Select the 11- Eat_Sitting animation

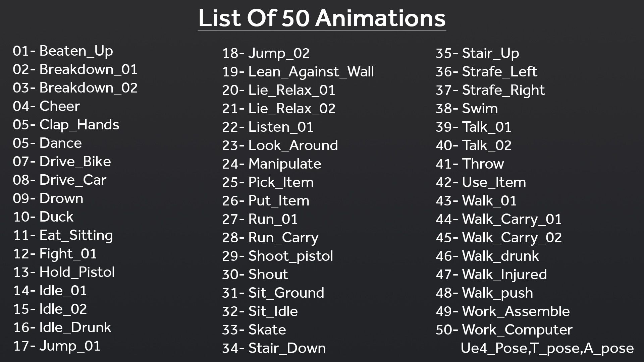(63, 236)
